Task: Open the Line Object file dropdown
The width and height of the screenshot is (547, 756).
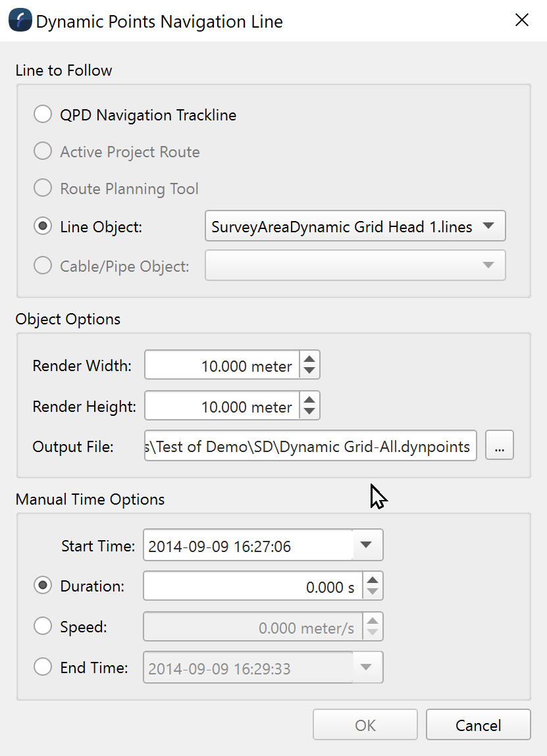Action: [355, 227]
